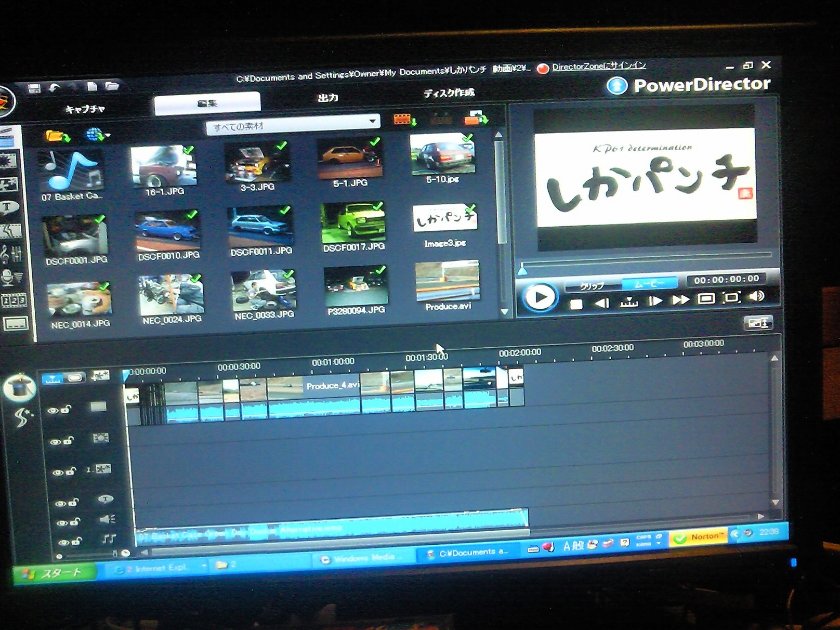Open the Audio mixing room icon
Viewport: 840px width, 630px height.
tap(11, 254)
